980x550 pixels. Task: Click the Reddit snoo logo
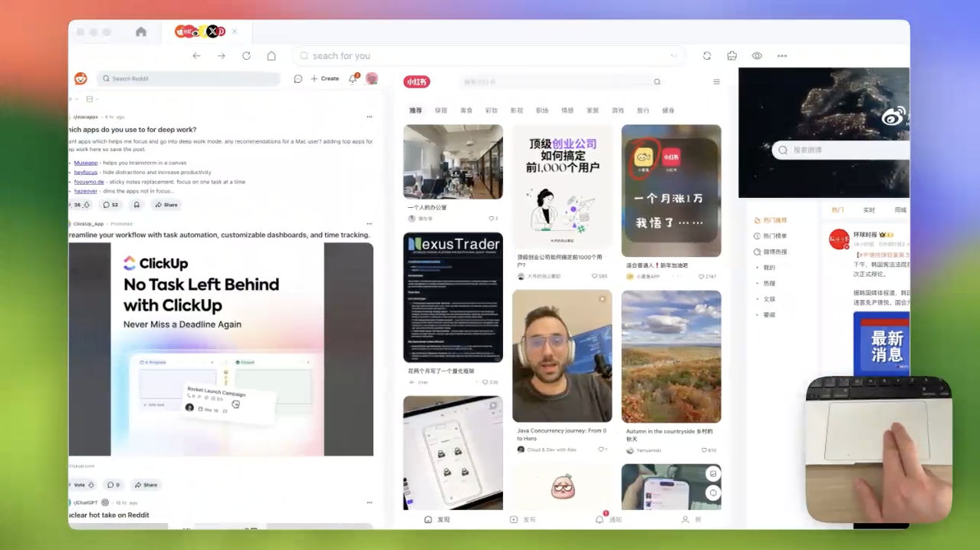81,78
